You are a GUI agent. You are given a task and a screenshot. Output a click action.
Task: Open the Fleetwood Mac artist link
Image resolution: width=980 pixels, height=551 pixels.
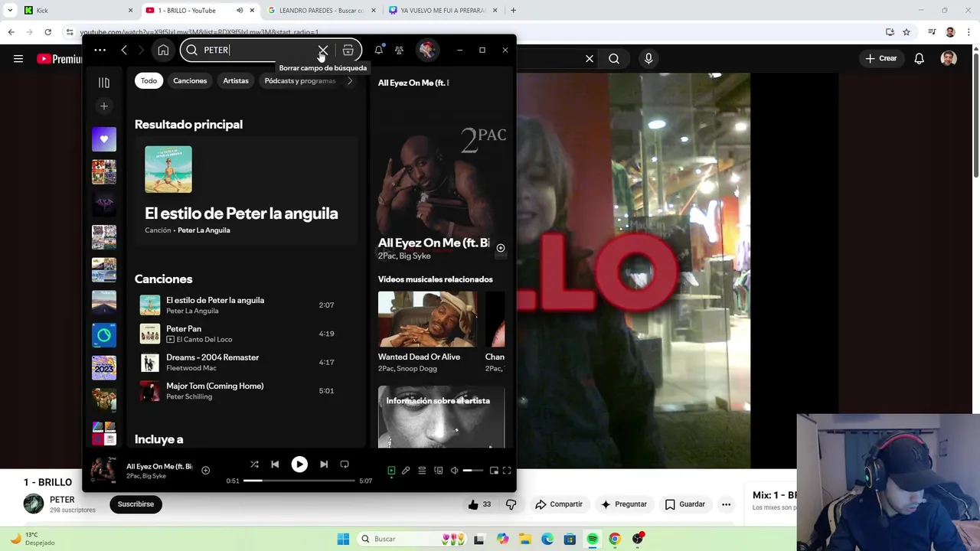tap(191, 368)
